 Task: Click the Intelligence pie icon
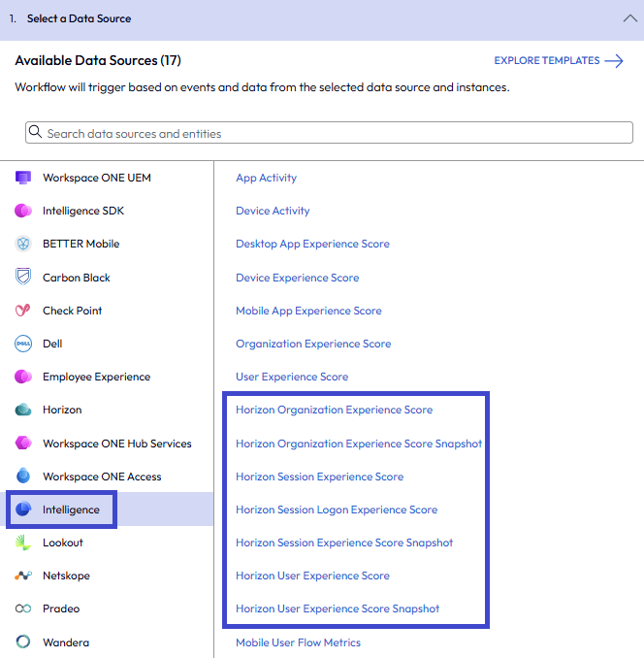click(x=23, y=509)
